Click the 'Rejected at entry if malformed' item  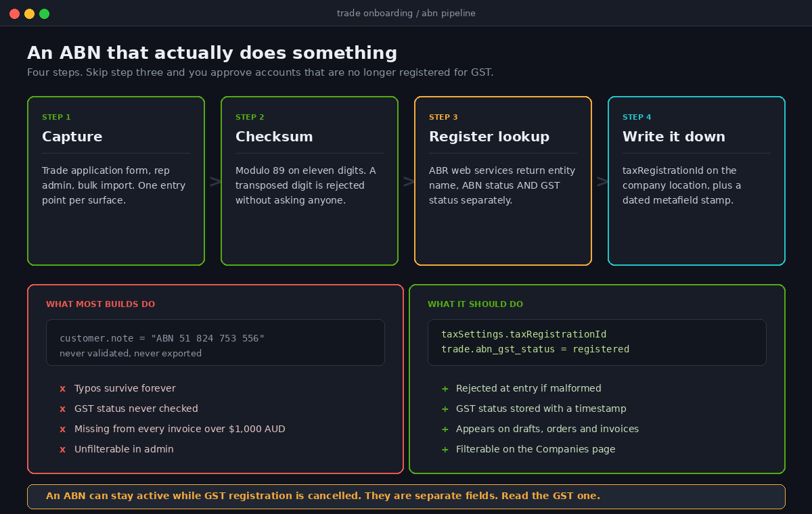tap(528, 388)
